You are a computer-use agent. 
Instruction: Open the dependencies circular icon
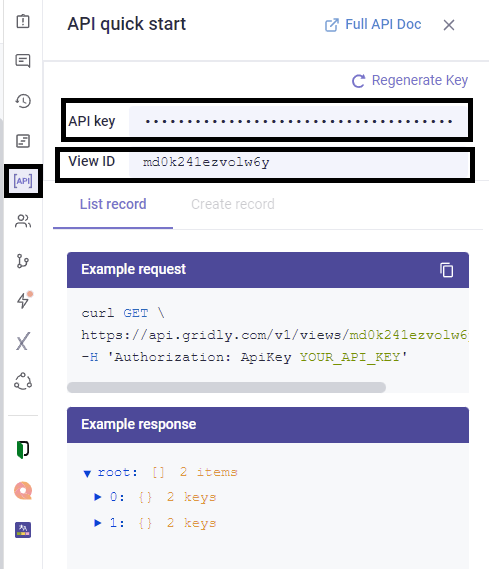pos(23,381)
